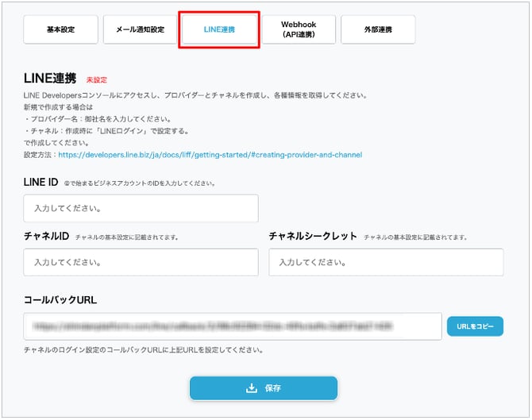Screen dimensions: 532x420
Task: Select the LINE連携 tab
Action: click(x=219, y=29)
